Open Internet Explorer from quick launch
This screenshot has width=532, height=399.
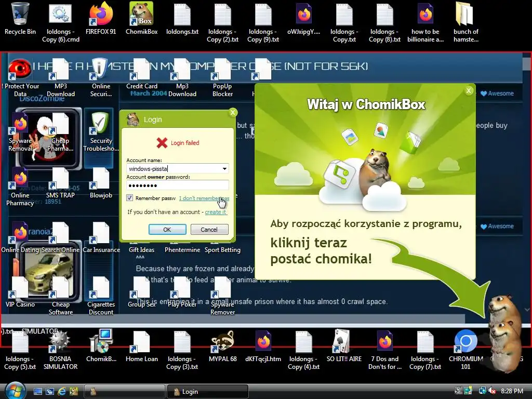tap(62, 392)
